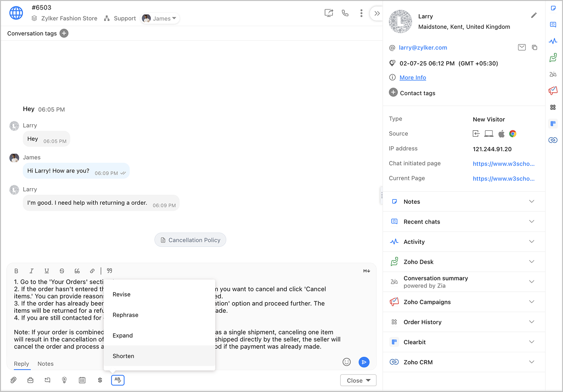This screenshot has height=392, width=563.
Task: Click Clearbit icon in right sidebar strip
Action: coord(553,124)
